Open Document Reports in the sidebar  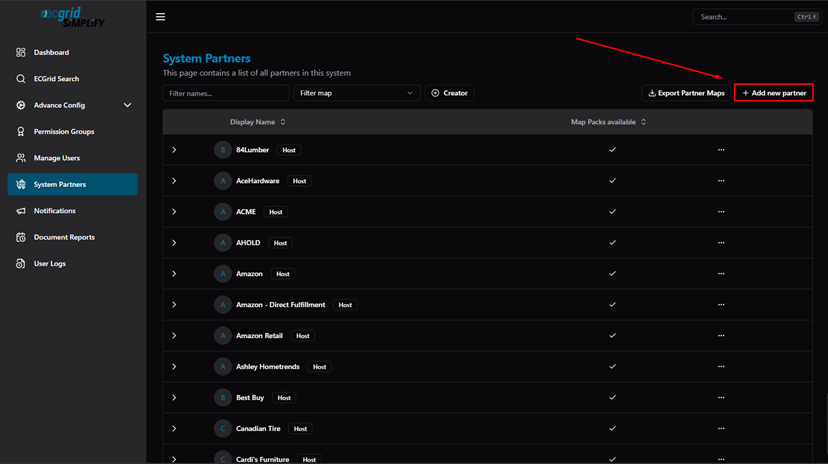72,237
